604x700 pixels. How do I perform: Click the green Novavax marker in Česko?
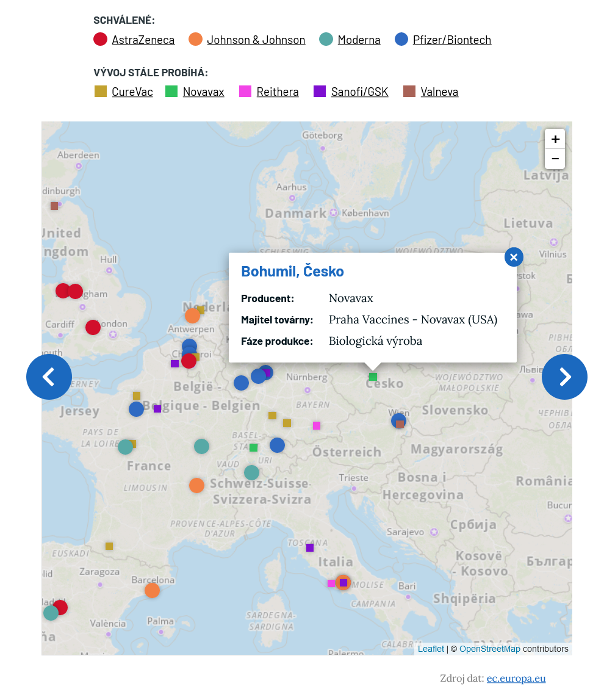point(373,377)
